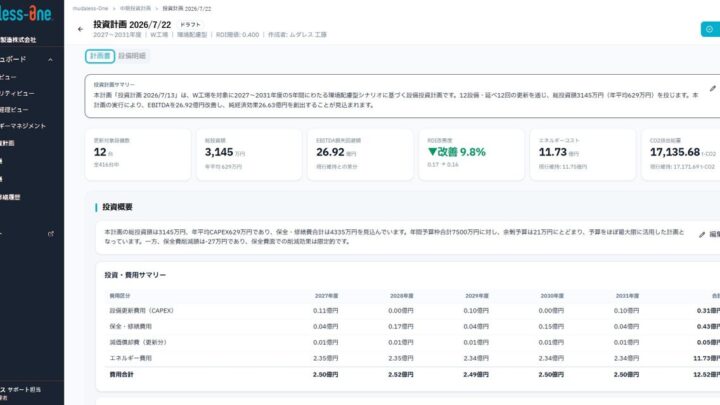Click the 投資概要 section heading
The width and height of the screenshot is (720, 405).
coord(117,207)
